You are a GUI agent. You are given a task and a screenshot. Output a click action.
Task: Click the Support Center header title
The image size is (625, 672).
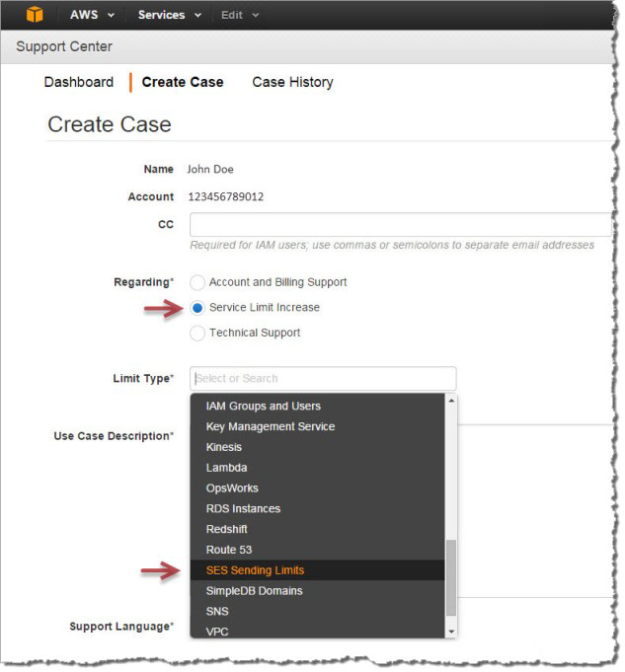(x=64, y=46)
